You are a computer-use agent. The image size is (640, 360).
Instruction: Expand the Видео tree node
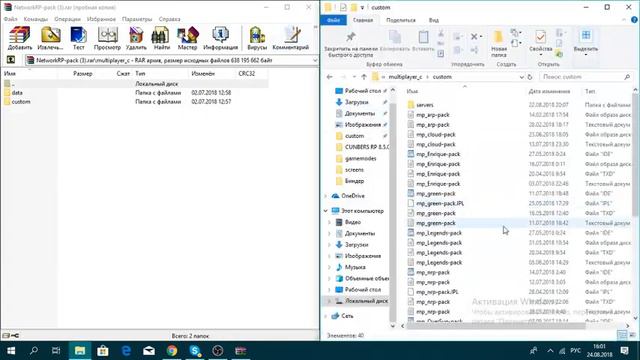pyautogui.click(x=330, y=222)
